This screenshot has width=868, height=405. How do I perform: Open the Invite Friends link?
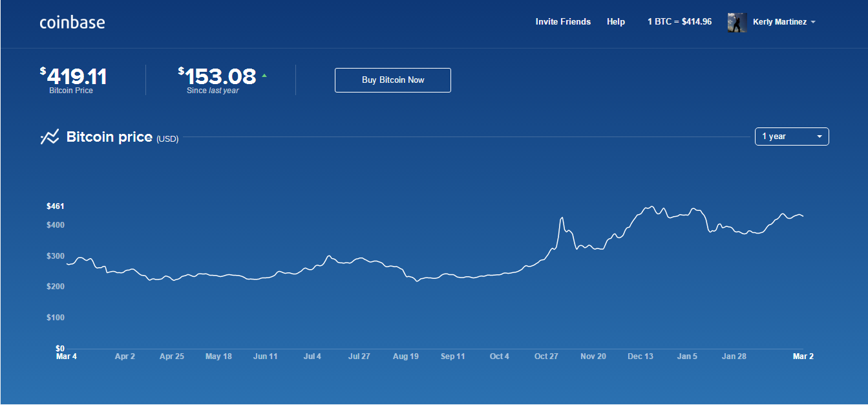563,21
